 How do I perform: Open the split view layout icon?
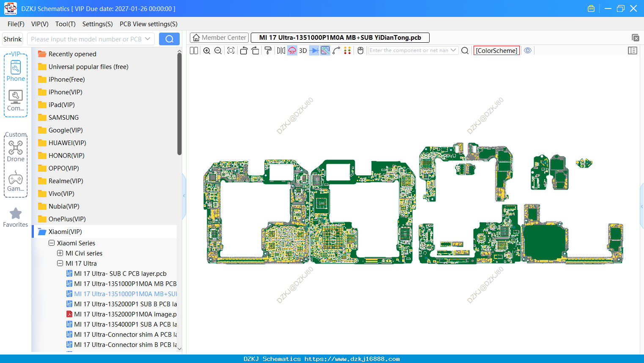click(x=194, y=50)
